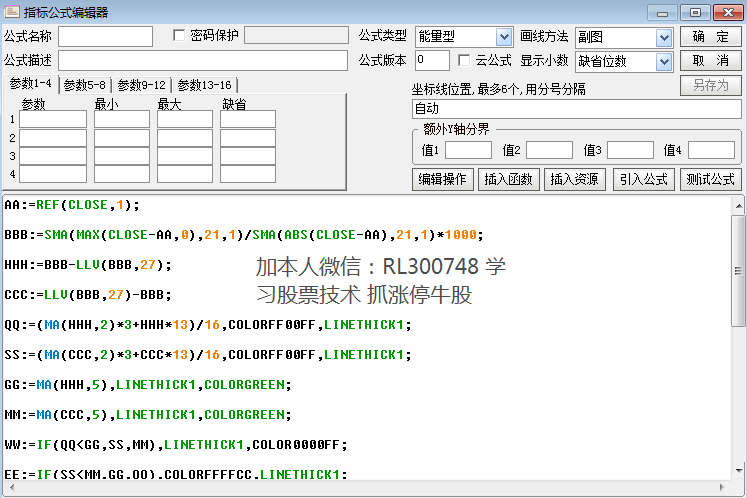Open the 编辑操作 menu button
Screen dimensions: 747x498
click(x=443, y=179)
